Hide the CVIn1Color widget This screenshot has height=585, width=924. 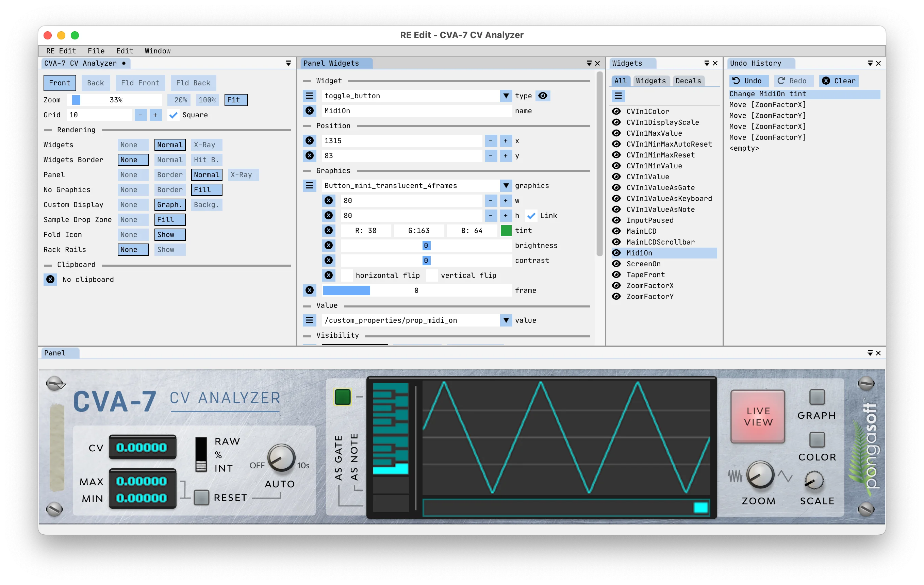pos(616,111)
